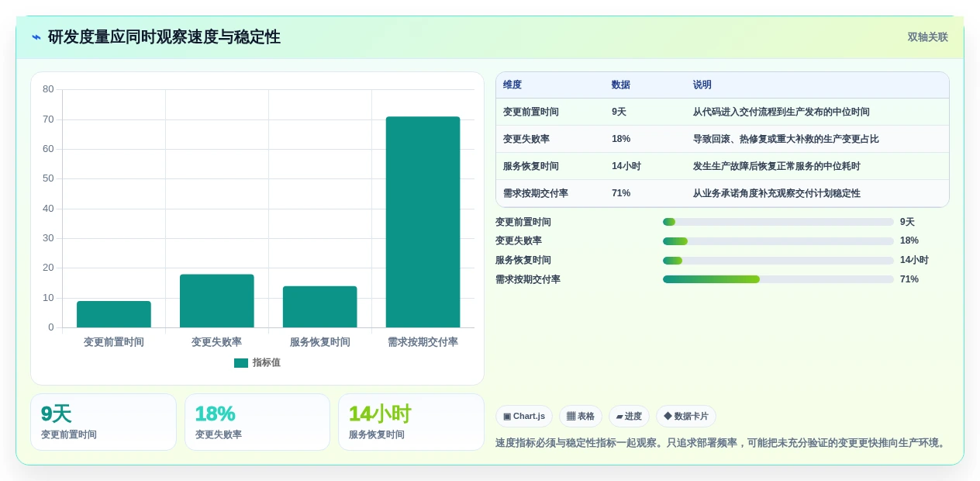Click the 71% progress value
This screenshot has width=980, height=481.
coord(909,279)
